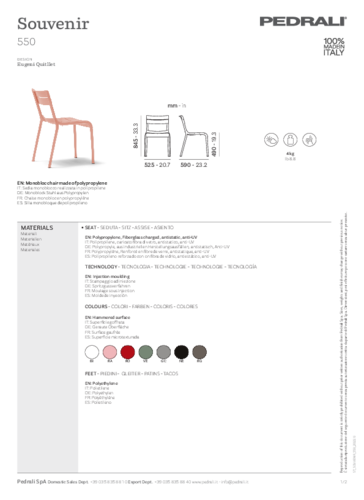Click the 'EN: Hammered surface' line
Viewport: 364px width, 500px height.
[x=108, y=317]
